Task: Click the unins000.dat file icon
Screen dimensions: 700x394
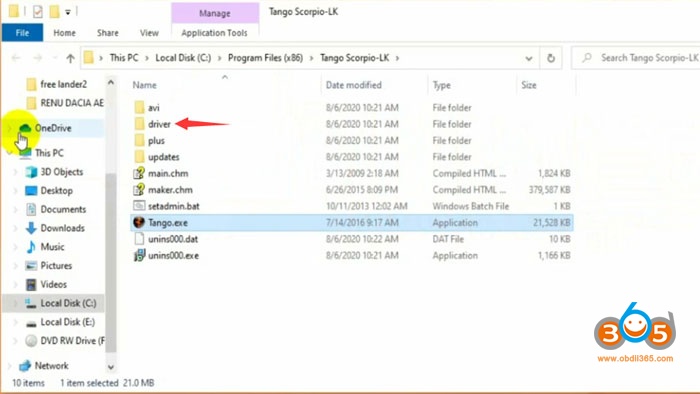Action: point(139,239)
